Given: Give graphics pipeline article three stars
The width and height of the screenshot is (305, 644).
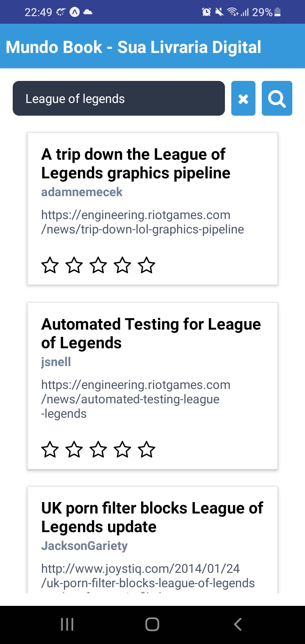Looking at the screenshot, I should coord(98,265).
